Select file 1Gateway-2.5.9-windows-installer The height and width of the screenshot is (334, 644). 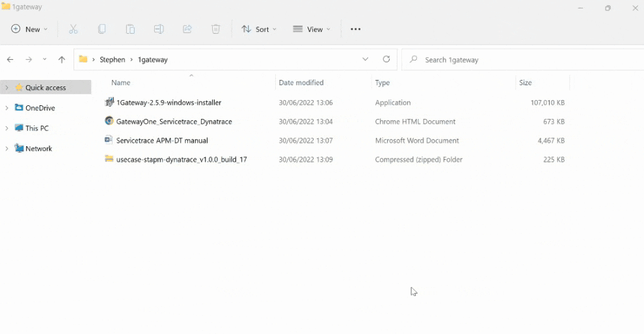point(168,103)
